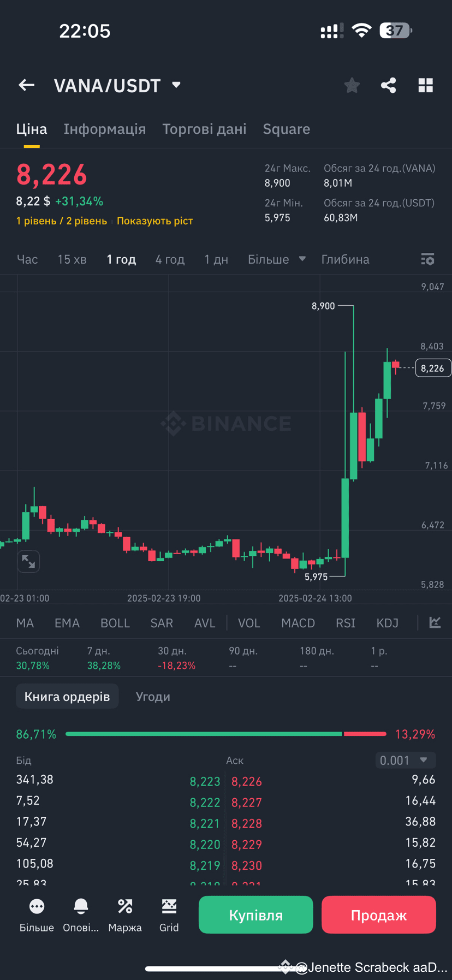The width and height of the screenshot is (452, 980).
Task: Open Оповіщення bell icon
Action: (x=81, y=907)
